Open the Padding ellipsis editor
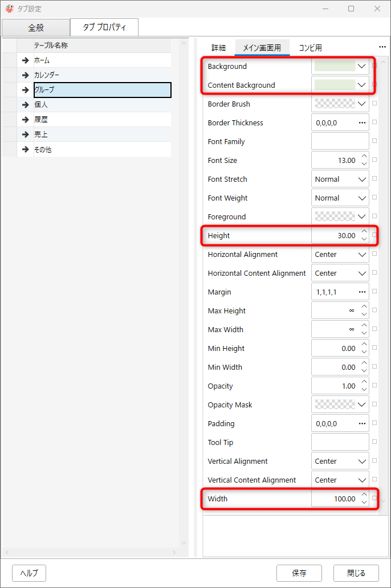The image size is (391, 588). coord(362,423)
